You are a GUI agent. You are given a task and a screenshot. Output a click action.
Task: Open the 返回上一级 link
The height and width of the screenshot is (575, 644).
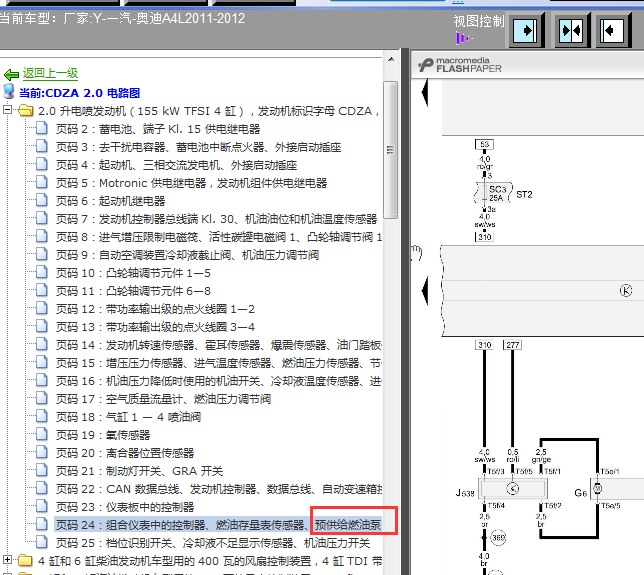[x=50, y=74]
